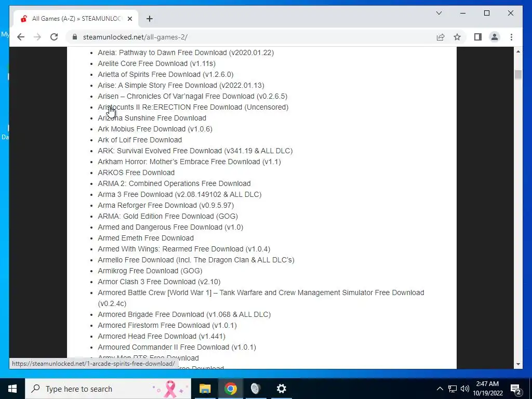Image resolution: width=532 pixels, height=399 pixels.
Task: Open the Chrome profile menu
Action: click(x=495, y=37)
